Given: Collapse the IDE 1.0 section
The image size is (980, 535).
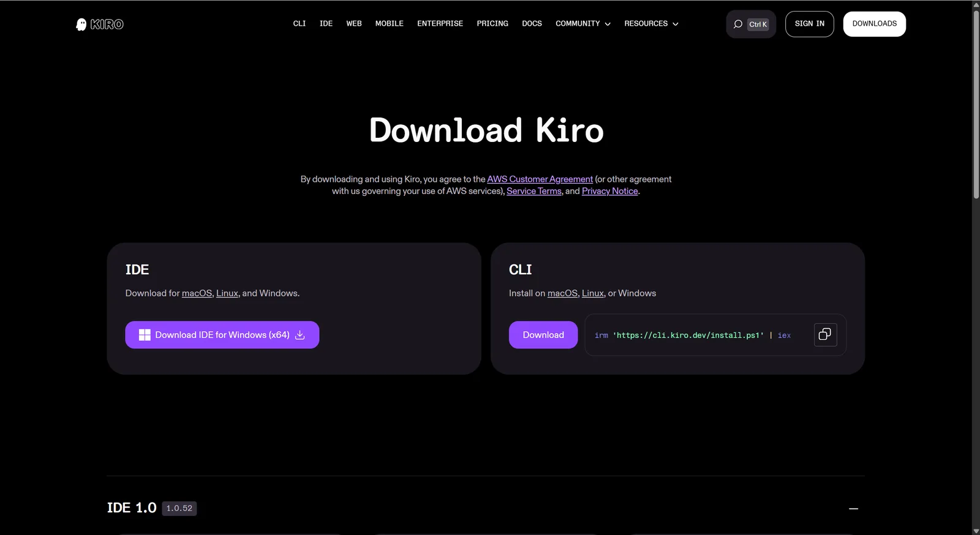Looking at the screenshot, I should click(853, 508).
